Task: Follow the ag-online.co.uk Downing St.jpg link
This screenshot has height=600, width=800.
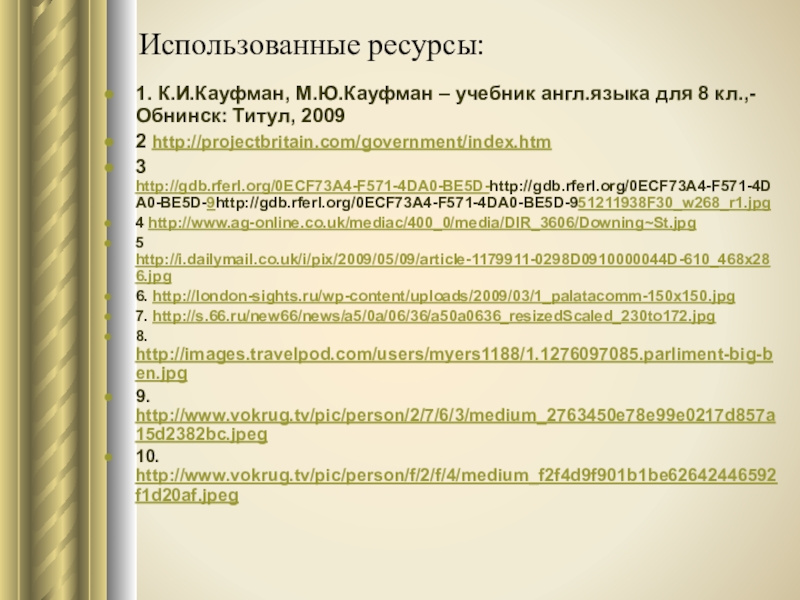Action: pos(422,223)
